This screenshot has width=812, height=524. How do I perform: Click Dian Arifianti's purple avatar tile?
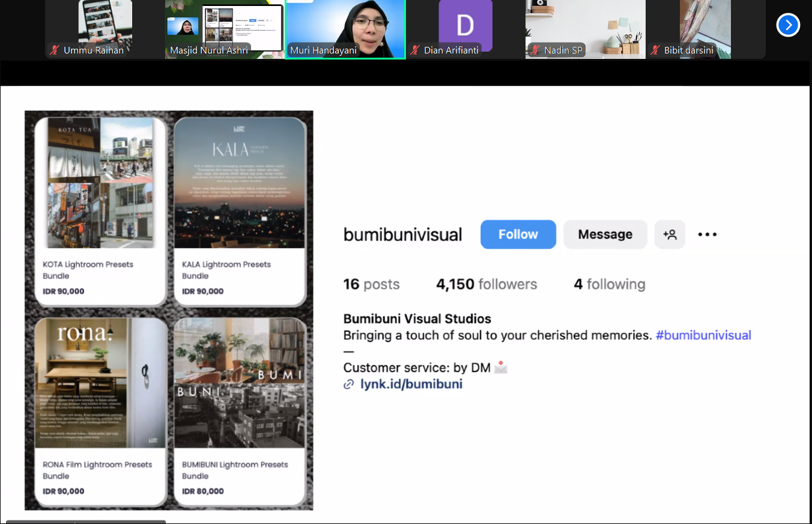[x=465, y=25]
